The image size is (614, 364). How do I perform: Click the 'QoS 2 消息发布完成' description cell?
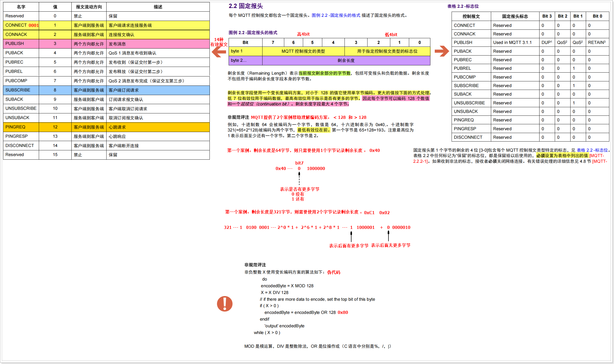pos(158,81)
